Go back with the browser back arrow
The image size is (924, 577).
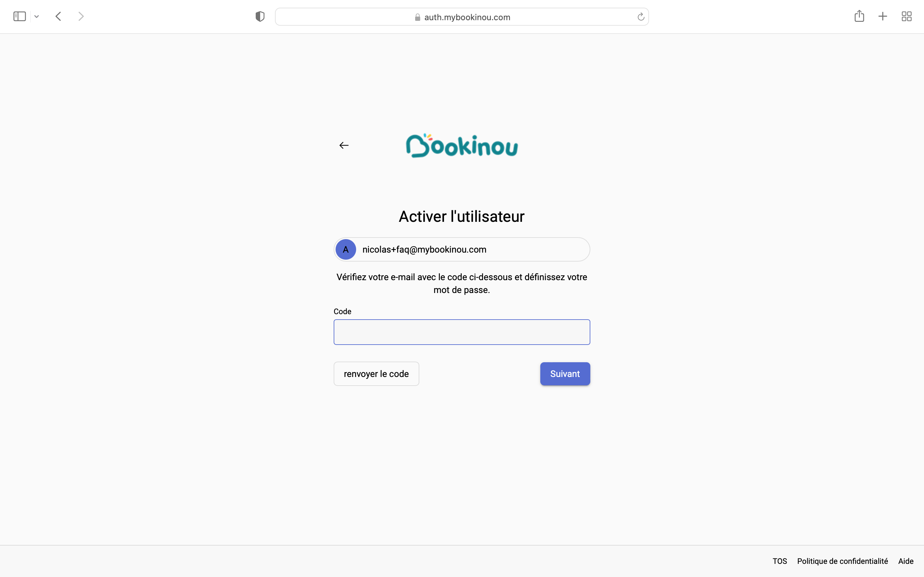58,16
